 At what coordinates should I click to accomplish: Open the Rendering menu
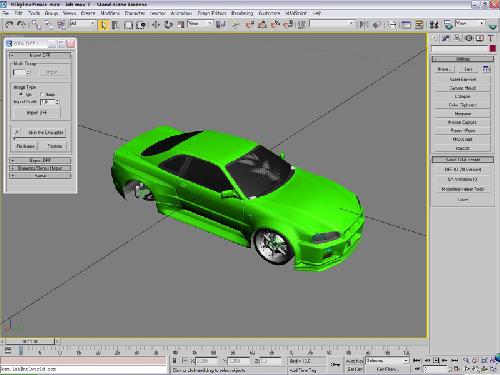point(242,13)
